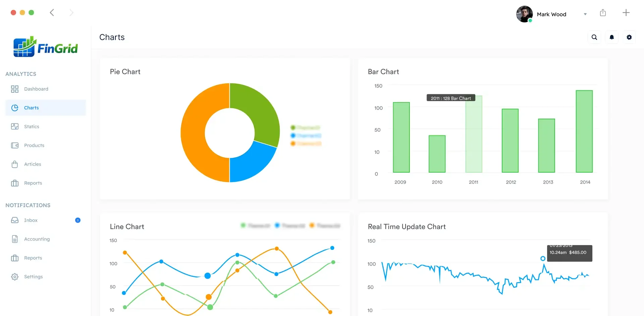Click the search magnifier icon

tap(594, 37)
